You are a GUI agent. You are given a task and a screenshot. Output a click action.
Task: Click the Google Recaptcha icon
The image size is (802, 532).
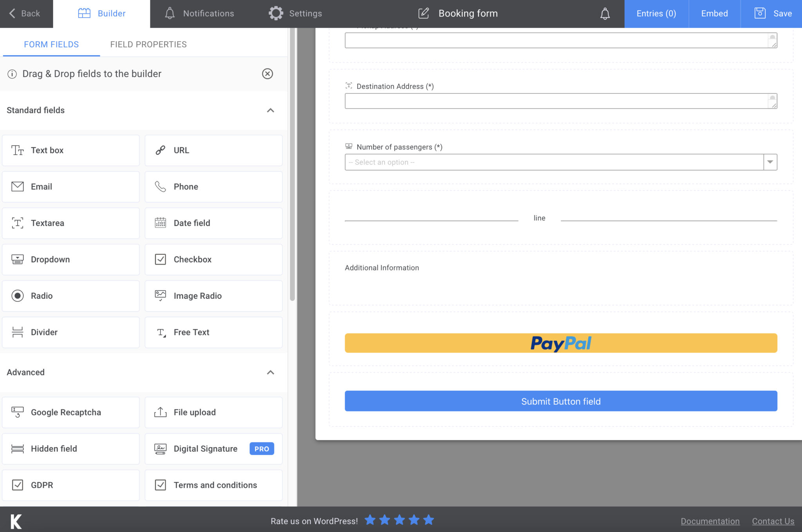(x=17, y=412)
